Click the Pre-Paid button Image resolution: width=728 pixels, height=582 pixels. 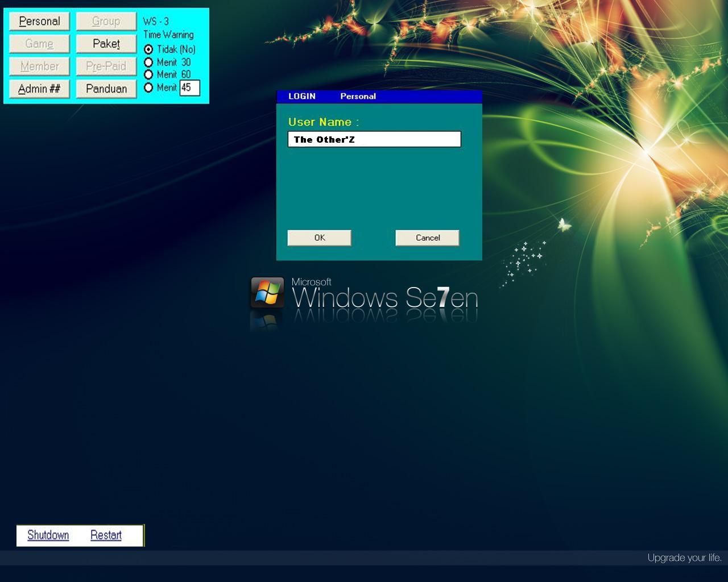105,66
